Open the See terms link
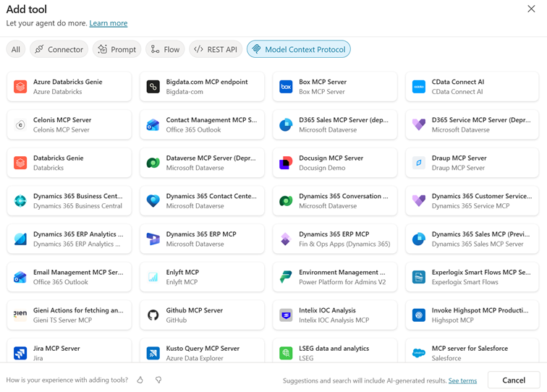The height and width of the screenshot is (392, 547). 462,380
